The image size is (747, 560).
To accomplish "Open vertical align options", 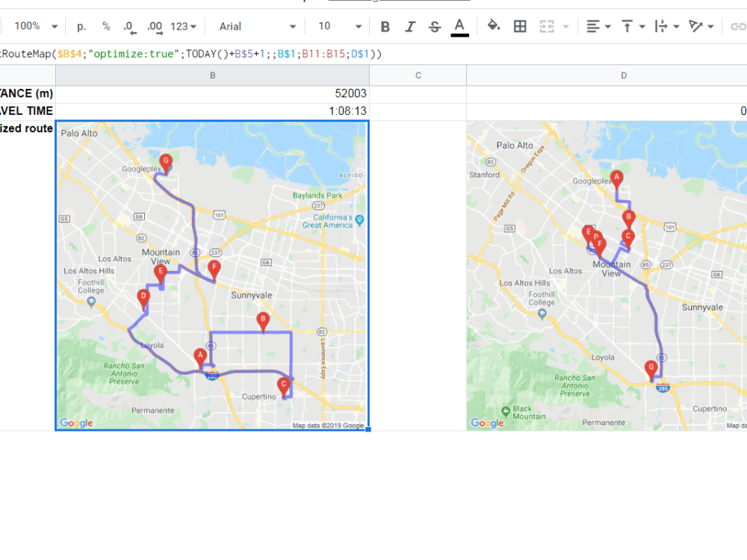I will 631,26.
